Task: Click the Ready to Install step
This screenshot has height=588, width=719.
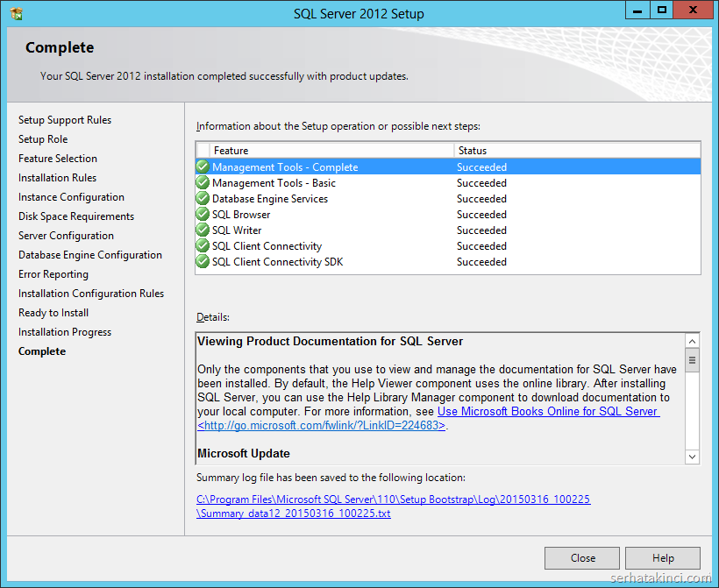Action: (x=53, y=313)
